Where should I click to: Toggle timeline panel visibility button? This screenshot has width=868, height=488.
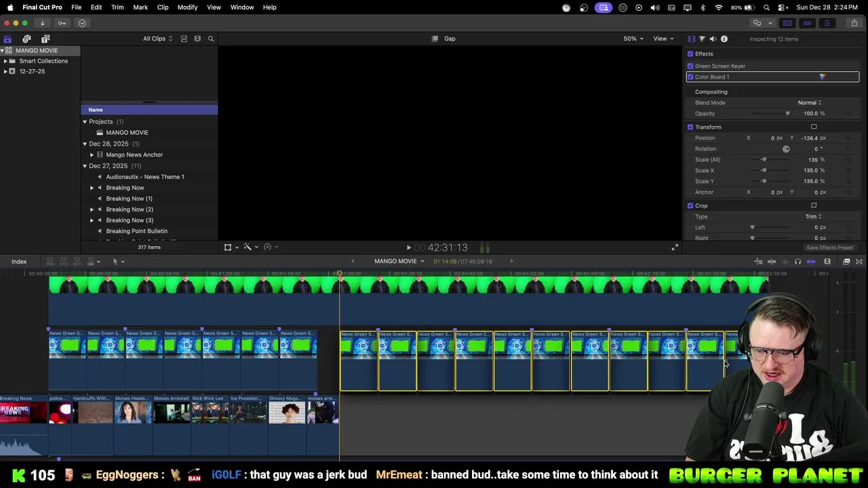pyautogui.click(x=807, y=23)
